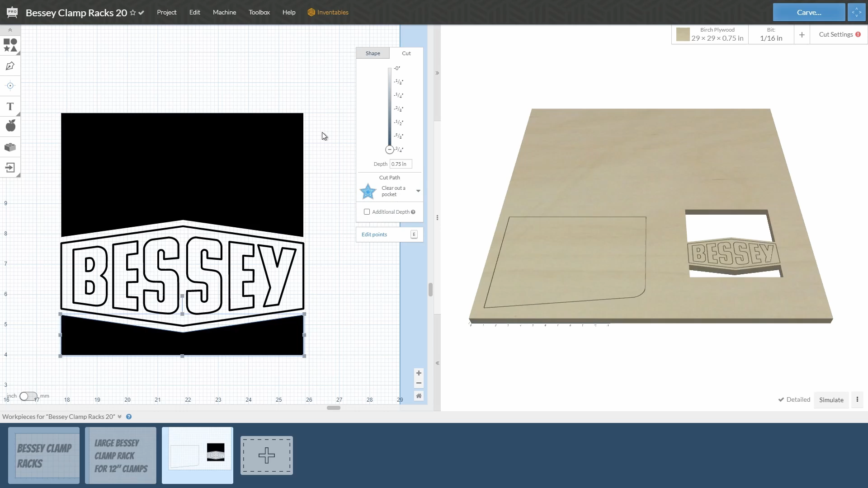The image size is (868, 488).
Task: Expand the workpieces title dropdown arrow
Action: pyautogui.click(x=119, y=417)
